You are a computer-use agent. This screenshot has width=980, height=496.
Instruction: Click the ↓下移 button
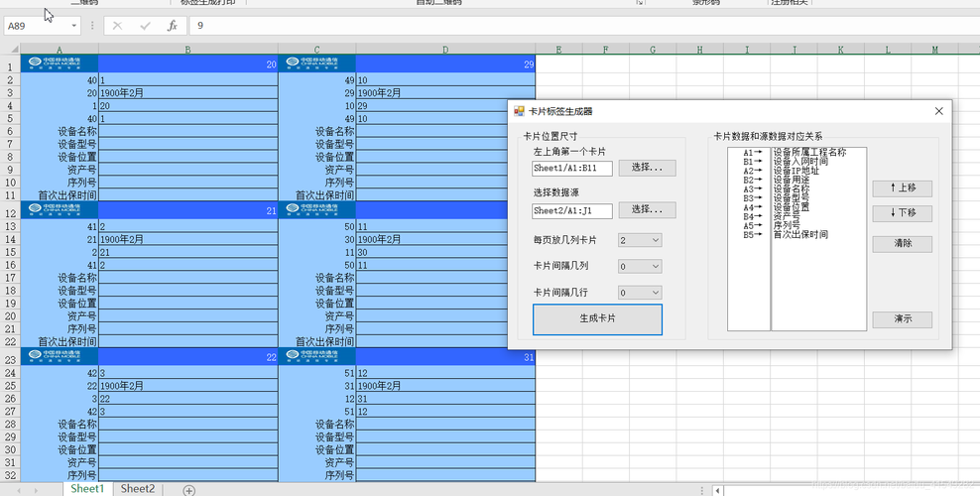pos(903,213)
